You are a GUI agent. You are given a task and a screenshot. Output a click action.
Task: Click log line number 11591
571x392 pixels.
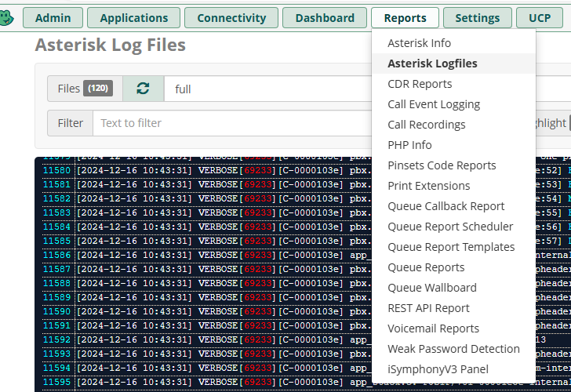[x=56, y=326]
